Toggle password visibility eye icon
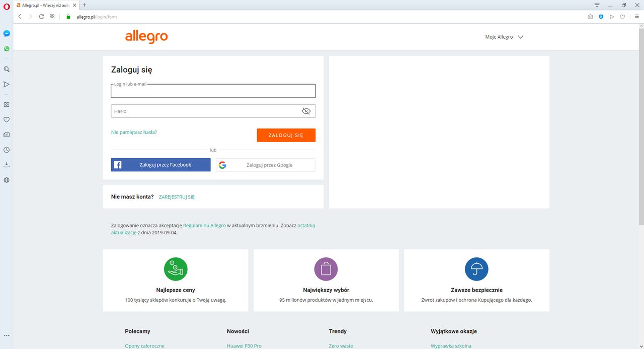Screen dimensions: 644x349 (x=306, y=111)
